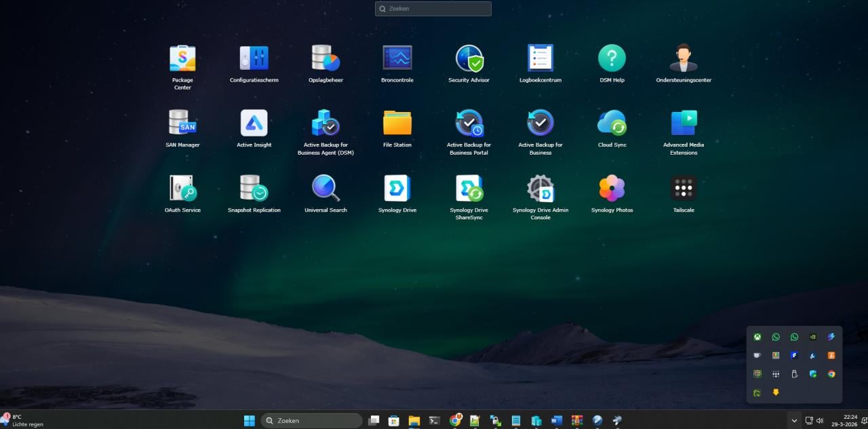The image size is (868, 429).
Task: Open DSM Help
Action: pyautogui.click(x=612, y=58)
